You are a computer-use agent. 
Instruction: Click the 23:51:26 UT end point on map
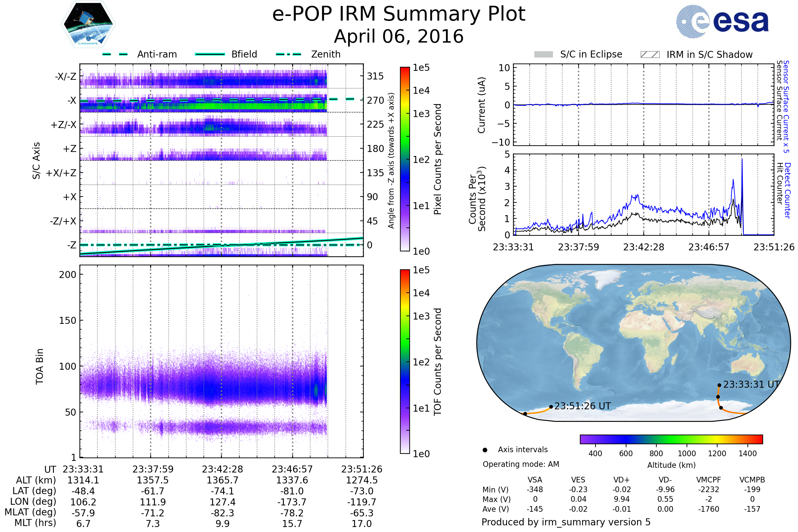[x=551, y=406]
